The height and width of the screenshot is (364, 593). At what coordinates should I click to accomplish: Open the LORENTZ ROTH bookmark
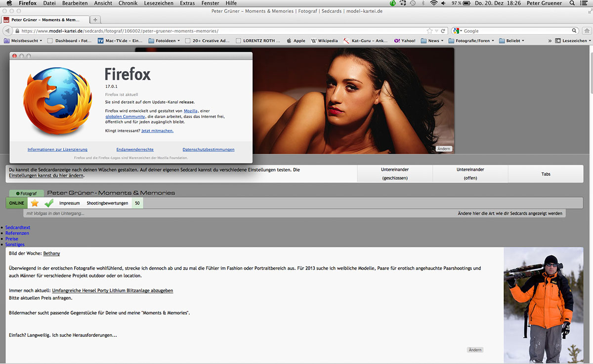tap(258, 40)
